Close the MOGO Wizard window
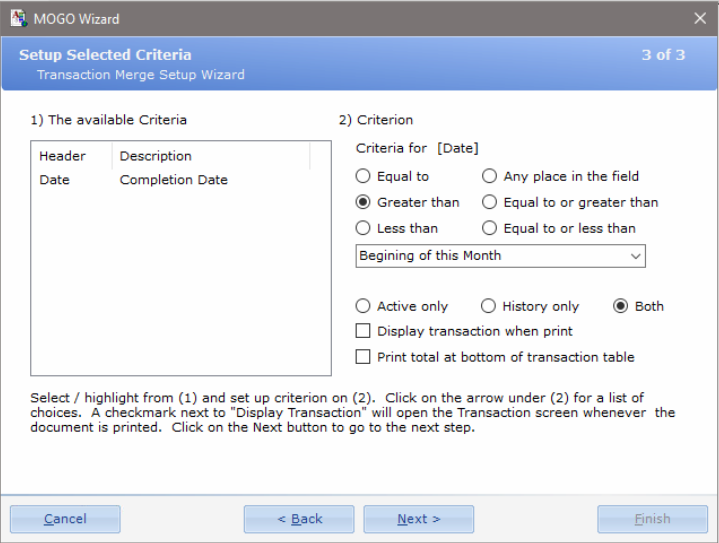The width and height of the screenshot is (719, 543). click(700, 18)
